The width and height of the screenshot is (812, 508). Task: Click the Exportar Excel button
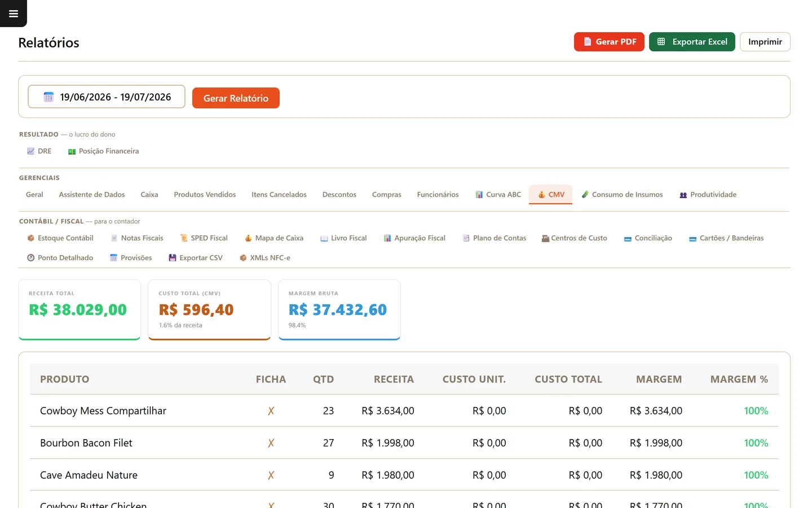point(692,42)
